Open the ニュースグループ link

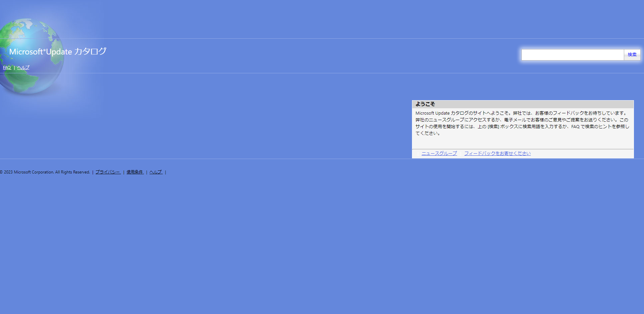click(x=439, y=153)
